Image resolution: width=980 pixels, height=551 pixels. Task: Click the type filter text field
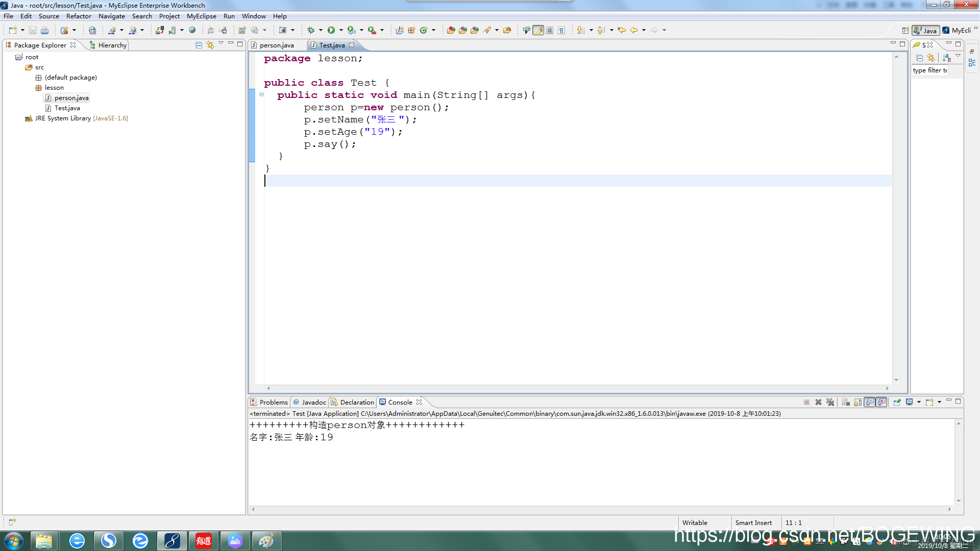[929, 70]
